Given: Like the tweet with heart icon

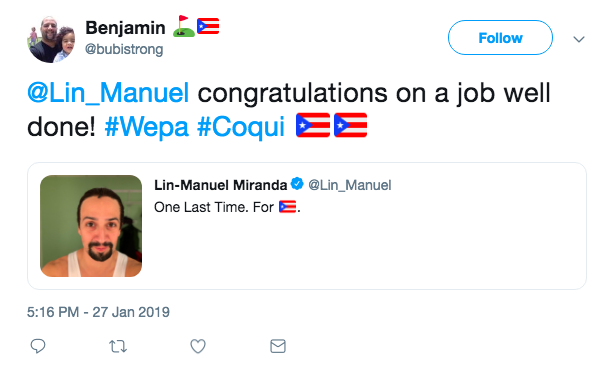Looking at the screenshot, I should pos(198,346).
